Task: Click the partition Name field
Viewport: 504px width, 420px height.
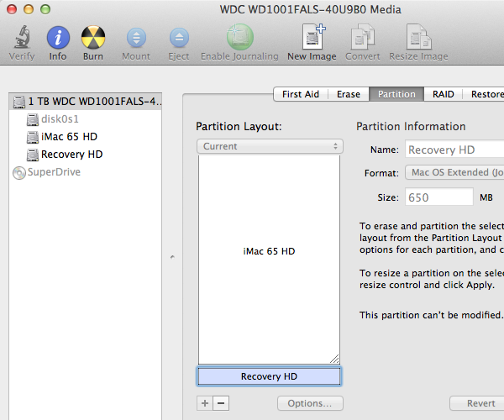Action: tap(454, 150)
